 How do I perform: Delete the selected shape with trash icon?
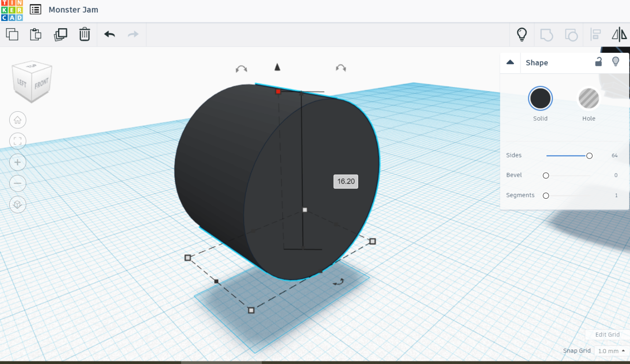[84, 34]
